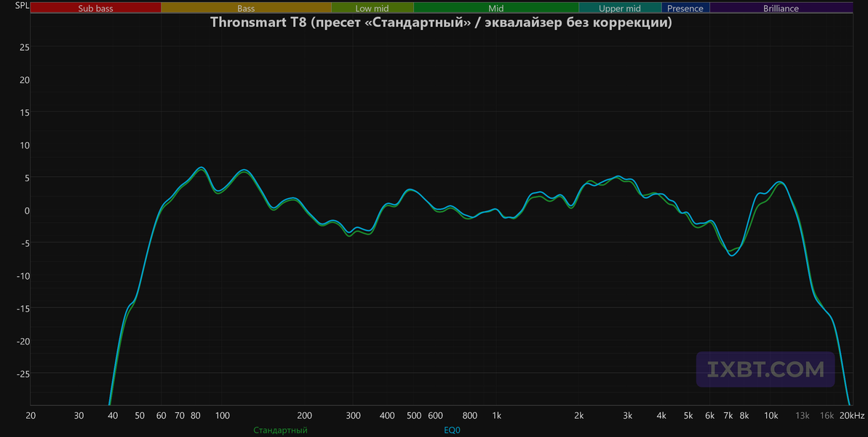
Task: Click the 30 Hz frequency axis label
Action: 79,416
